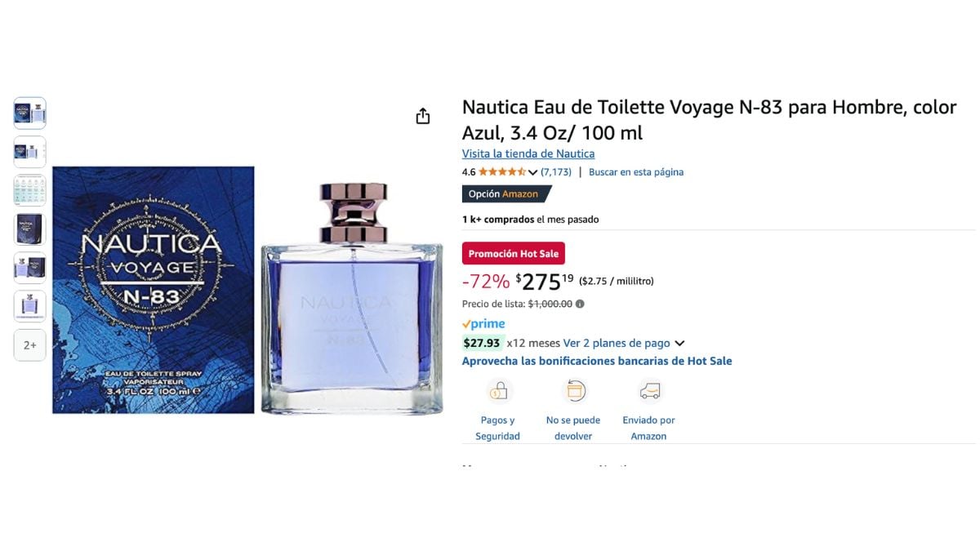
Task: Click the Promoción Hot Sale badge
Action: tap(514, 254)
